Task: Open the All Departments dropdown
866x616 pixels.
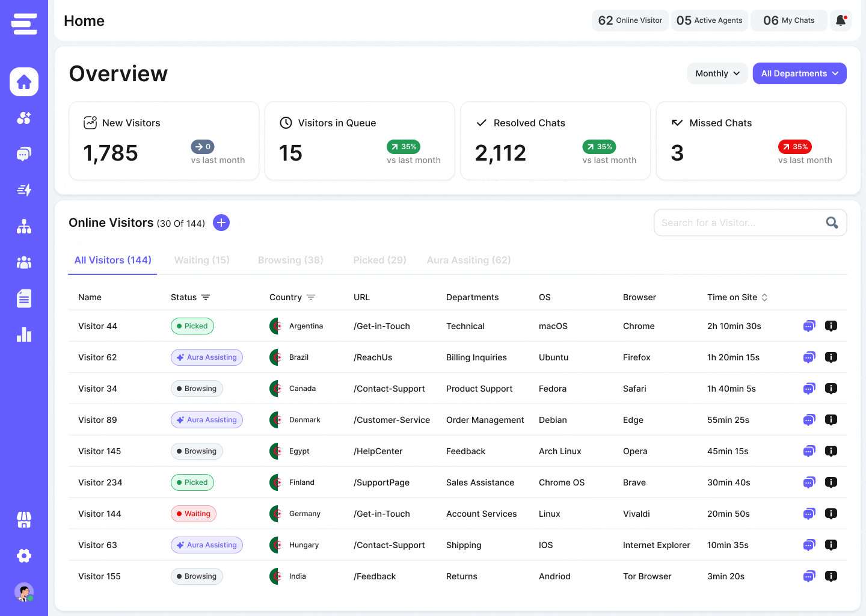Action: pos(800,73)
